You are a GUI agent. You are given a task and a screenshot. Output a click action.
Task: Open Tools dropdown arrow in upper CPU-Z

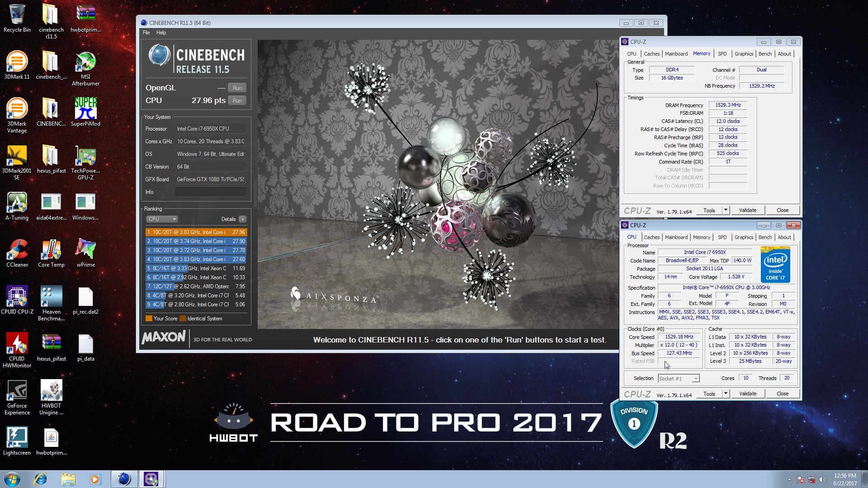point(726,210)
